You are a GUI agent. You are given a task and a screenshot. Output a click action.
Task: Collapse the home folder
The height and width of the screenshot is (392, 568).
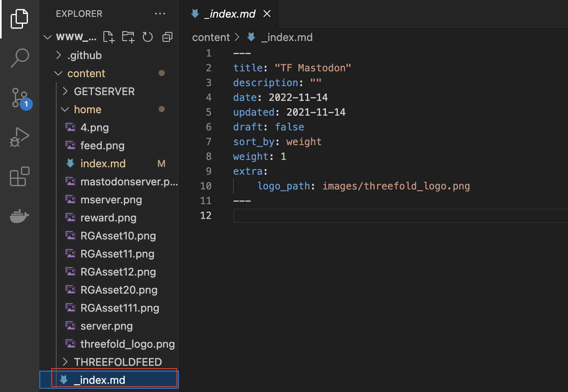(x=87, y=109)
